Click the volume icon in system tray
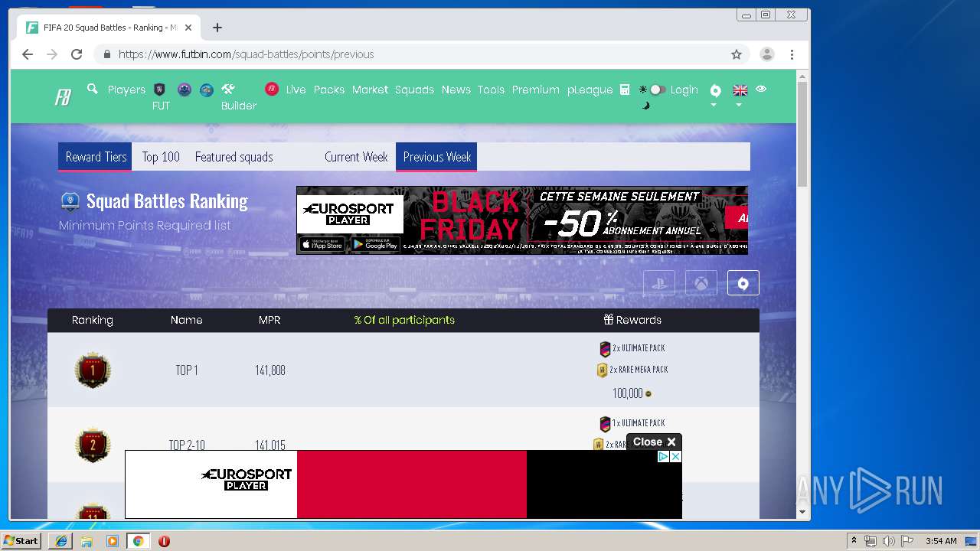The height and width of the screenshot is (551, 980). 888,541
